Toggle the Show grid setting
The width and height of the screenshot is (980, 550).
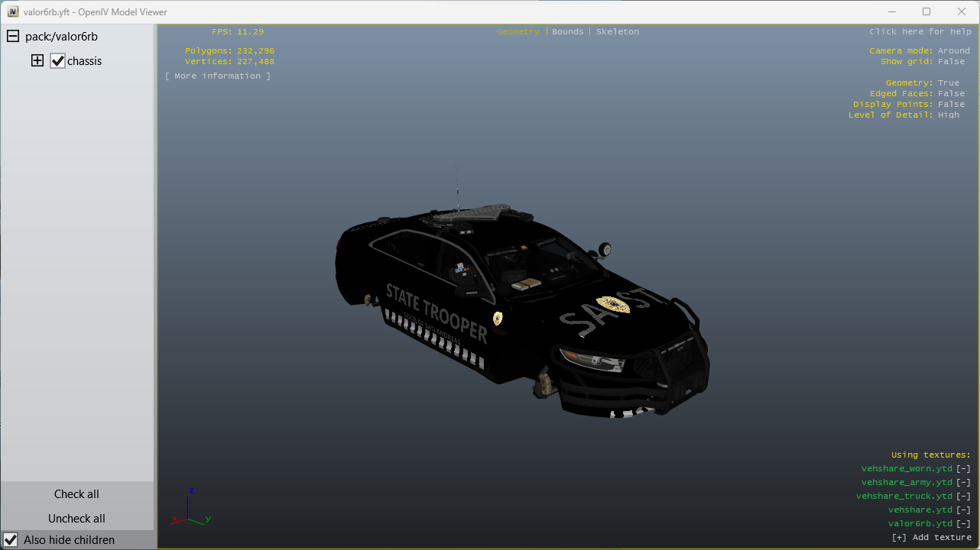[951, 62]
